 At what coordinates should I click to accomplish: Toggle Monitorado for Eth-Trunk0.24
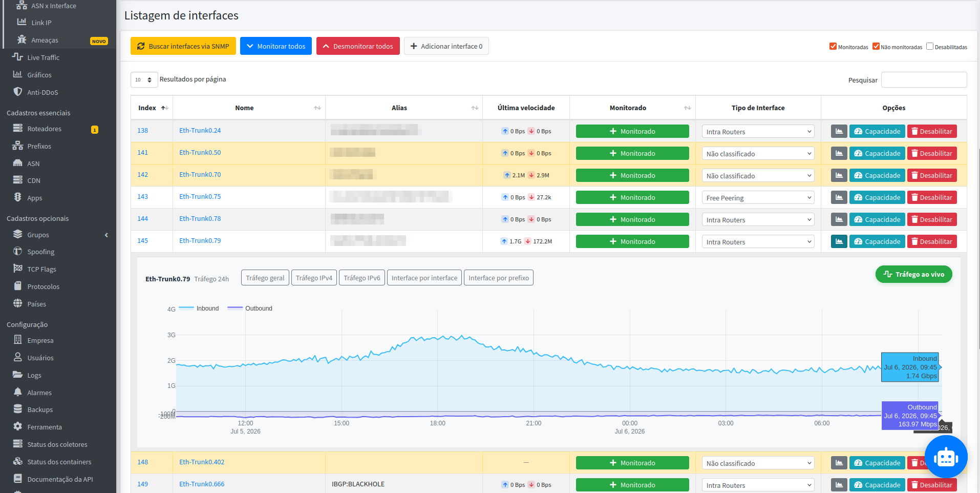click(x=632, y=131)
